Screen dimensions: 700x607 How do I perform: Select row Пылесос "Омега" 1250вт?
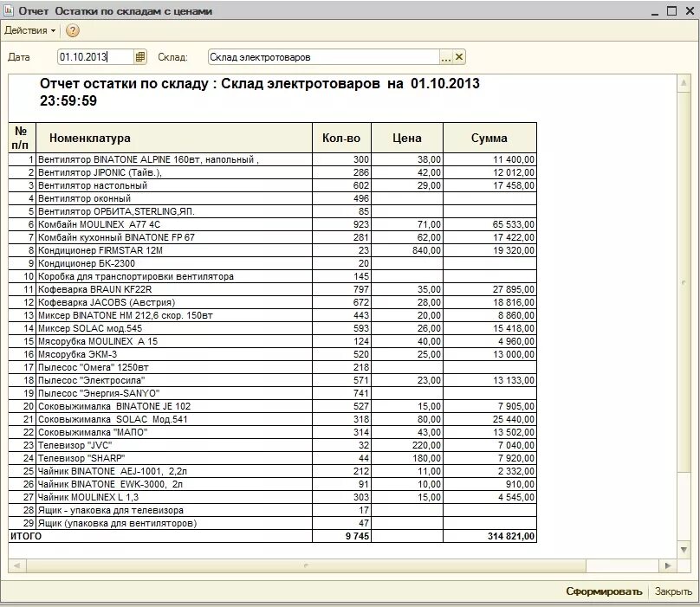click(272, 367)
